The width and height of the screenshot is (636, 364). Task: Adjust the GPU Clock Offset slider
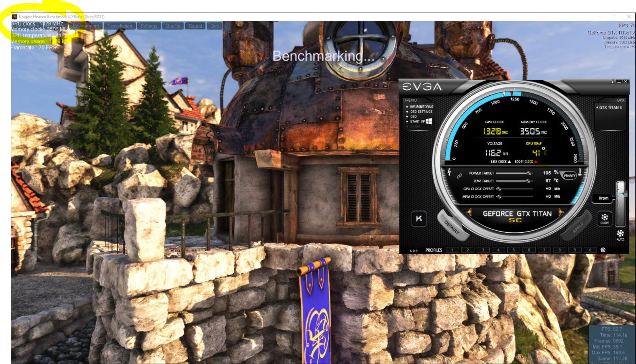[514, 189]
